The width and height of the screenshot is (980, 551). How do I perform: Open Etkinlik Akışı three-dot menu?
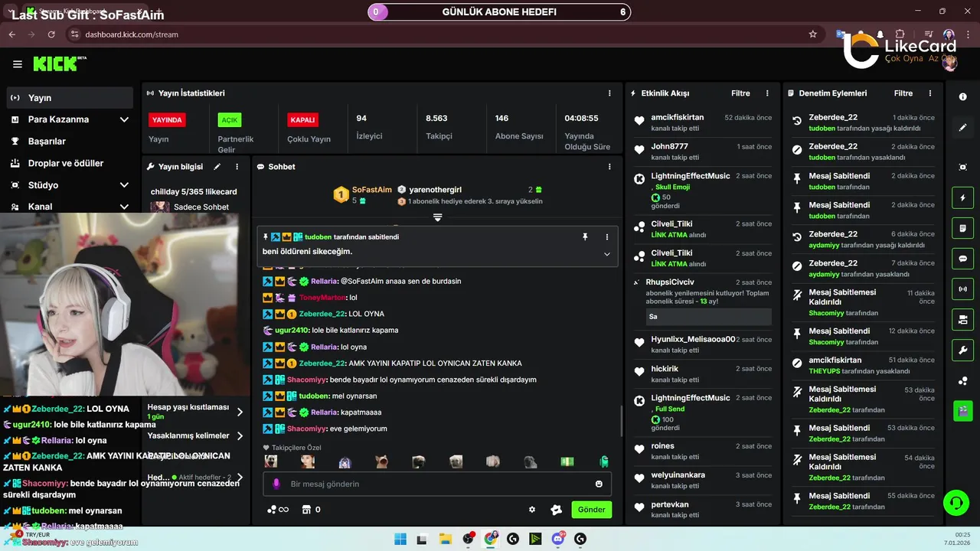click(767, 93)
